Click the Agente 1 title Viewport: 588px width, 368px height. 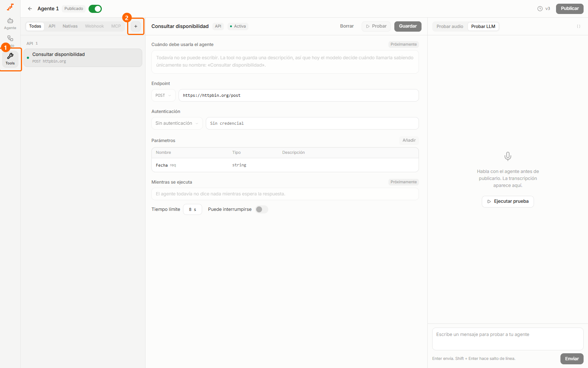(48, 8)
